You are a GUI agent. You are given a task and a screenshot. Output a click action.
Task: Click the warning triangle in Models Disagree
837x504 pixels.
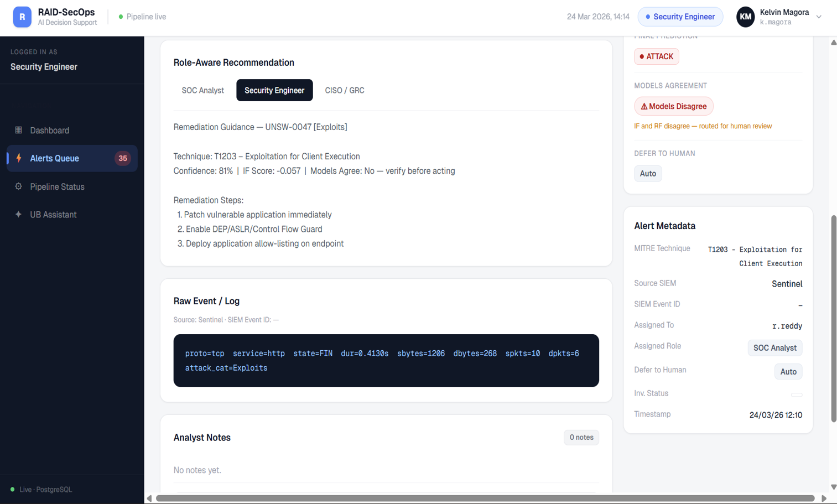point(644,106)
